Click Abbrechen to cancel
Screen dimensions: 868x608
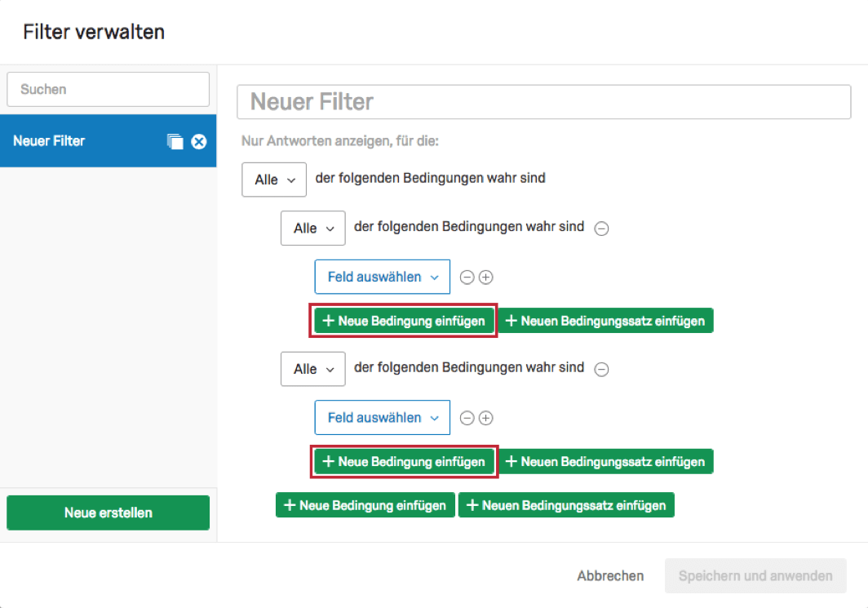pyautogui.click(x=610, y=576)
